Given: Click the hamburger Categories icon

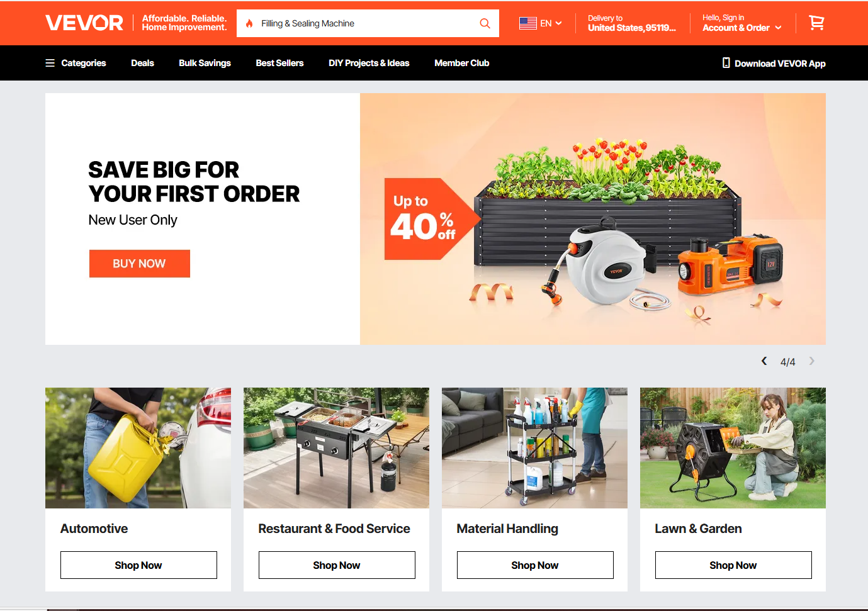Looking at the screenshot, I should (50, 63).
